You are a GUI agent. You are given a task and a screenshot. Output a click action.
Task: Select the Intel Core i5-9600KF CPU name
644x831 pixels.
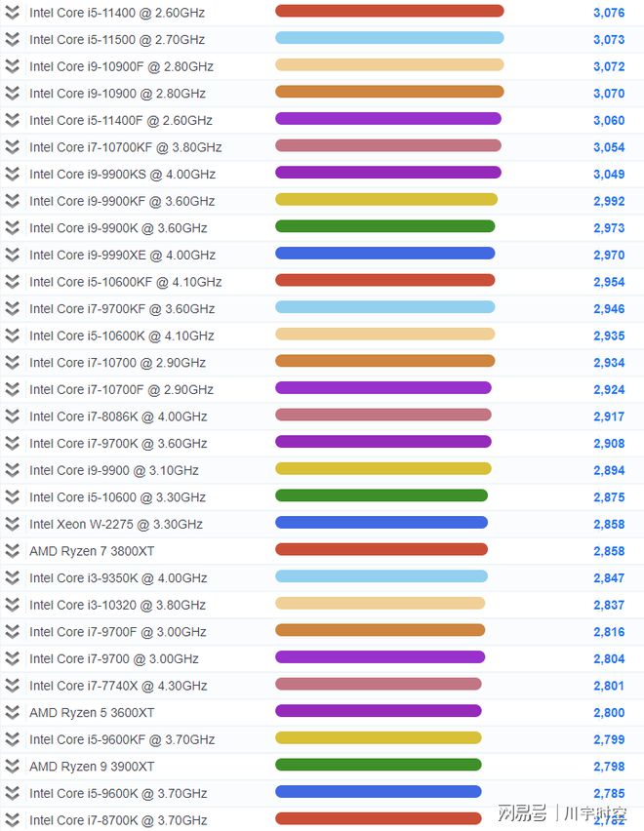click(122, 739)
